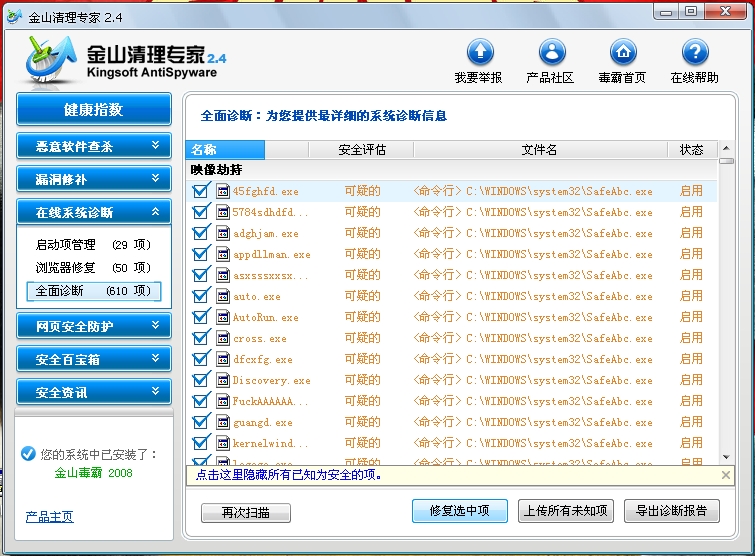Viewport: 755px width, 556px height.
Task: Expand the 漏洞修补 section
Action: (x=94, y=179)
